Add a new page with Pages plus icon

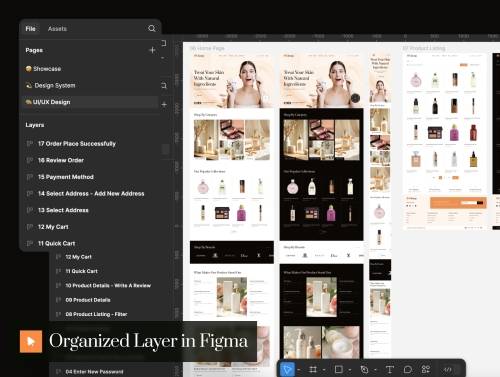(x=152, y=50)
